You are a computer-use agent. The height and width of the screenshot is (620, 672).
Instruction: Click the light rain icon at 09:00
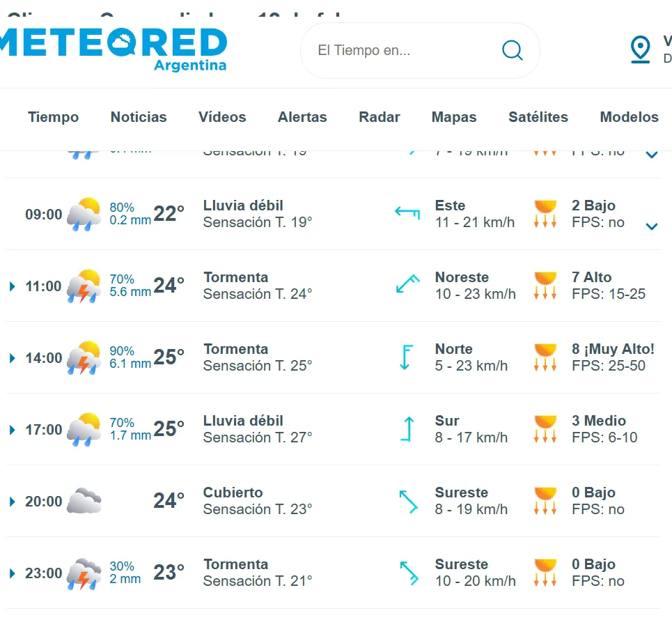pyautogui.click(x=84, y=214)
